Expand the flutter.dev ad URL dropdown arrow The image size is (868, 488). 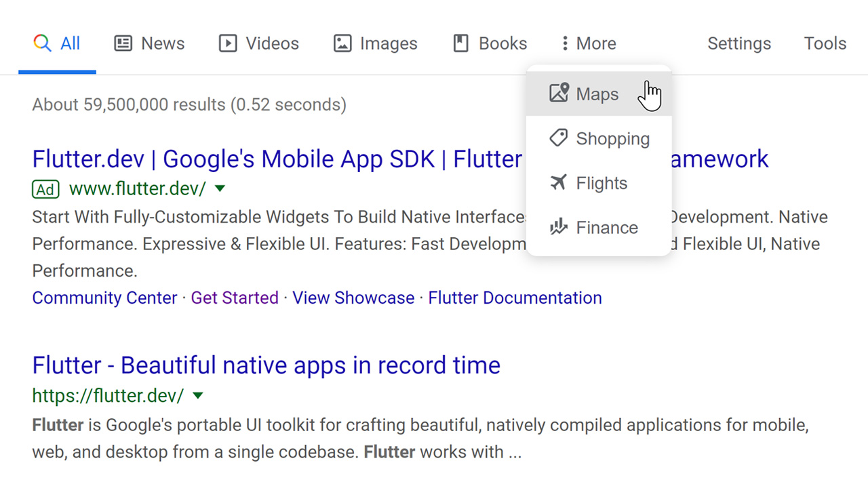pyautogui.click(x=220, y=190)
